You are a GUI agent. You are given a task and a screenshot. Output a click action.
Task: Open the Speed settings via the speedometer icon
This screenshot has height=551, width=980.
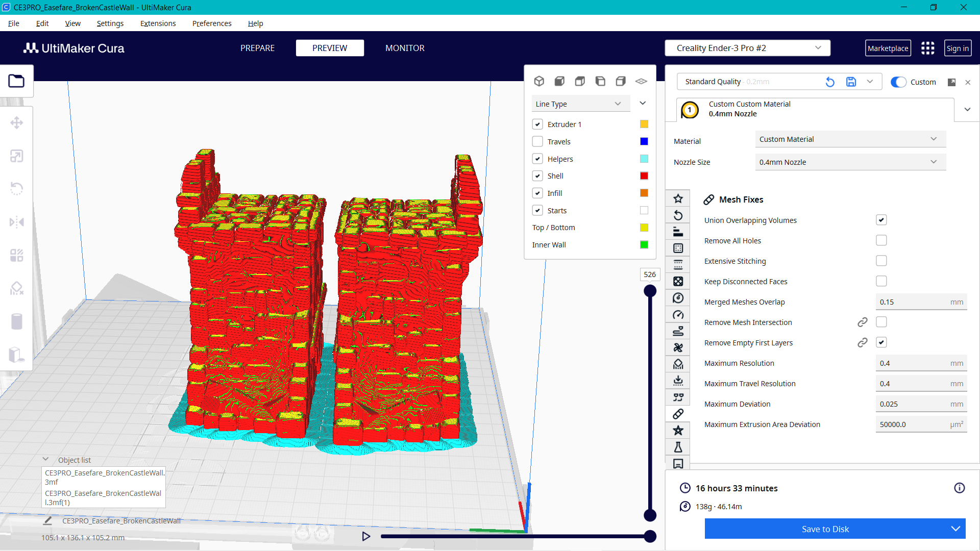coord(678,314)
